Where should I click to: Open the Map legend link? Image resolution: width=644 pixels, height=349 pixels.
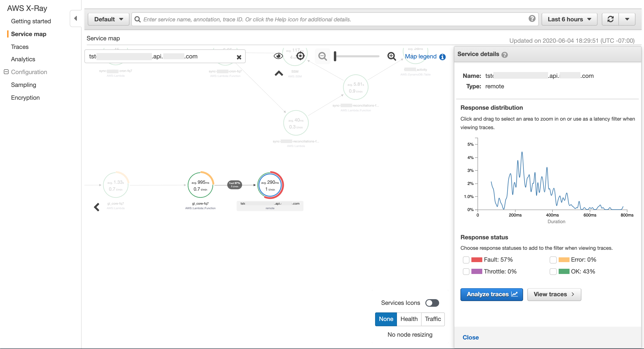point(420,57)
